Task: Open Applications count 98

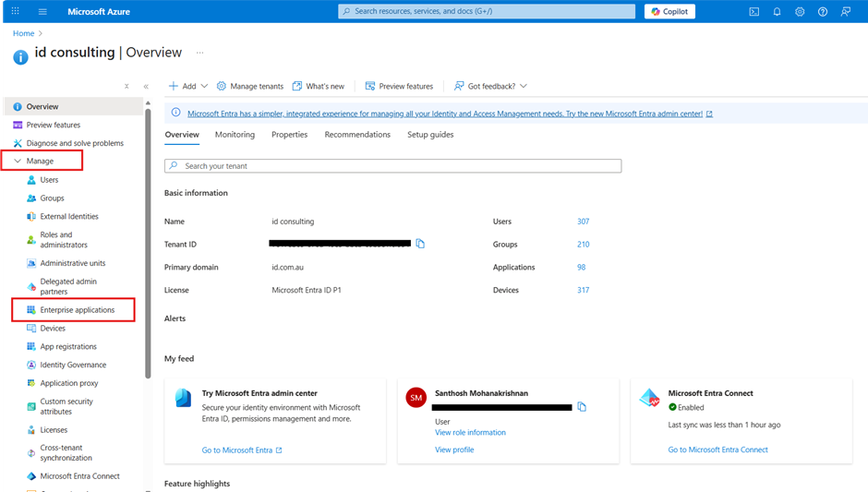Action: pos(581,267)
